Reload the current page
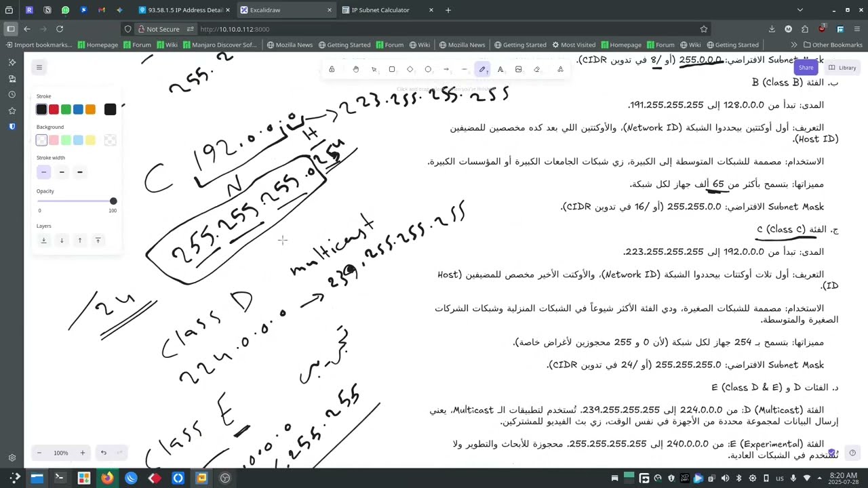Screen dimensions: 868x488 click(x=60, y=29)
